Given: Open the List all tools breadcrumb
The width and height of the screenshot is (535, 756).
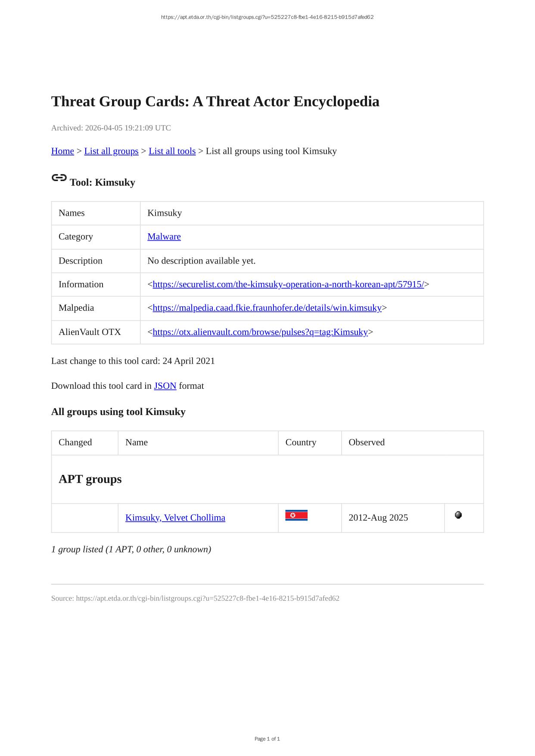Looking at the screenshot, I should (172, 151).
